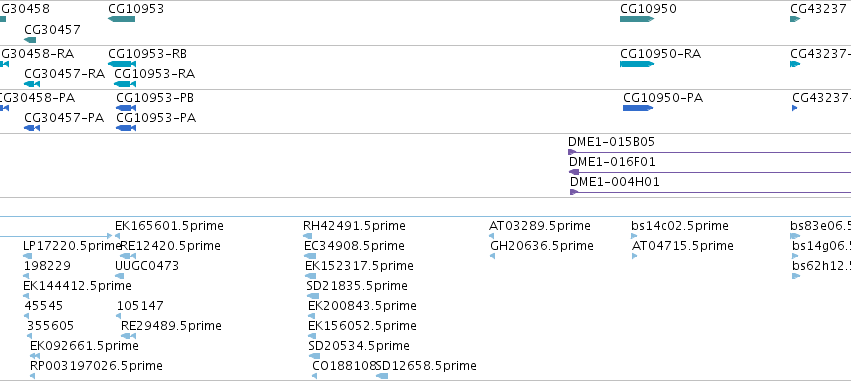Viewport: 851px width, 381px height.
Task: Select the CG10953 gene arrow glyph
Action: [122, 20]
